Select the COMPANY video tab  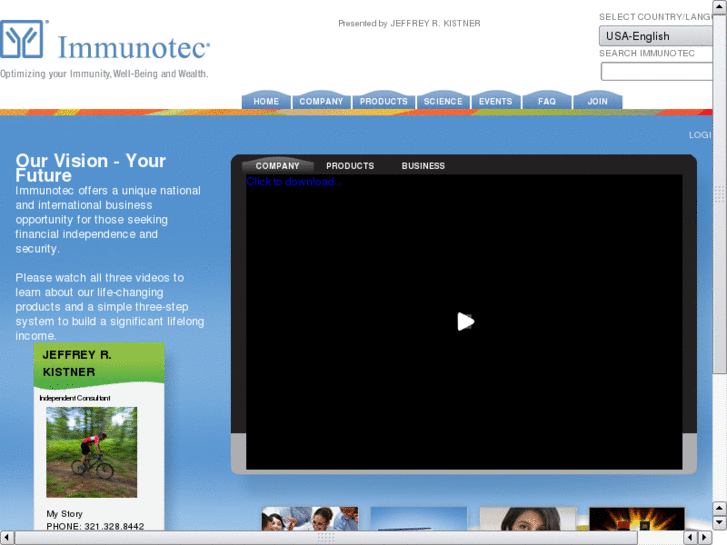pos(277,166)
